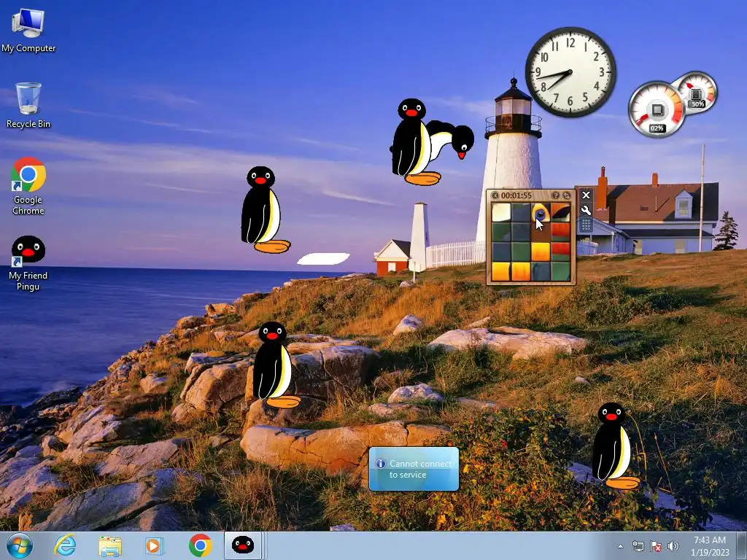Image resolution: width=747 pixels, height=560 pixels.
Task: Click the Show Desktop strip beside the clock
Action: pos(743,545)
